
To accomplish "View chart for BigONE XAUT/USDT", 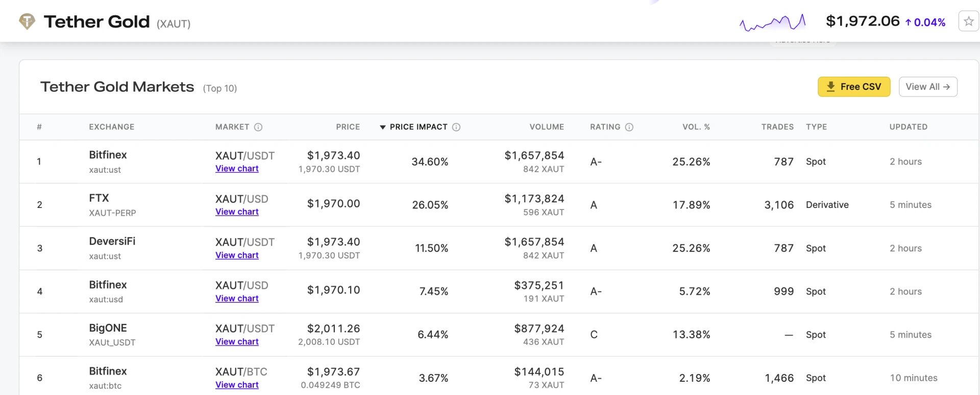I will click(237, 342).
